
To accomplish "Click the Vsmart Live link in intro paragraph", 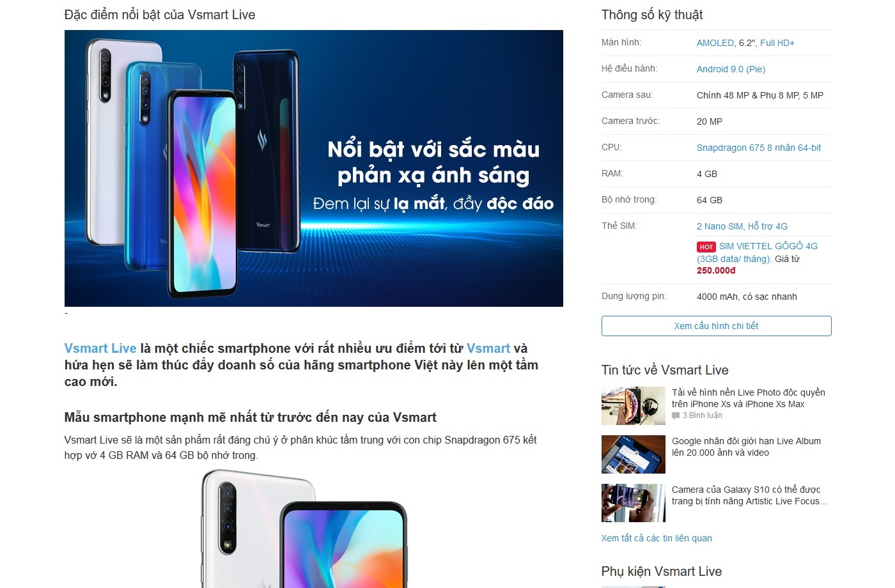I will [x=100, y=348].
